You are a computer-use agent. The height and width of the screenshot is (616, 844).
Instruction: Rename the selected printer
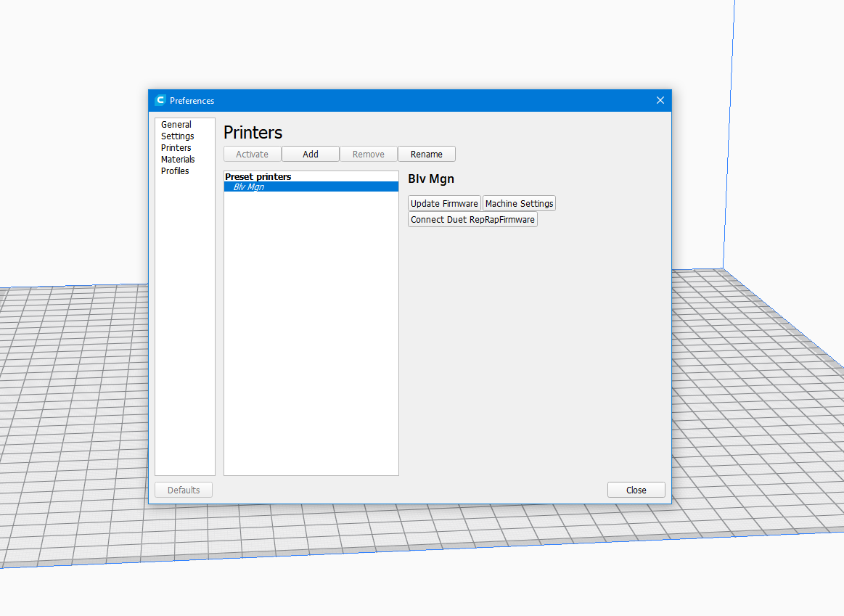pyautogui.click(x=426, y=154)
